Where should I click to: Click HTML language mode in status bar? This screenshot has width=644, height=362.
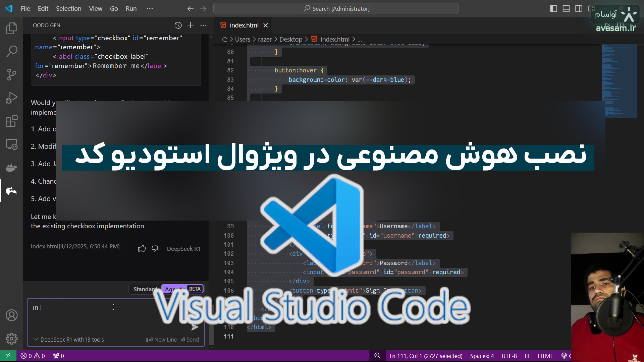545,356
